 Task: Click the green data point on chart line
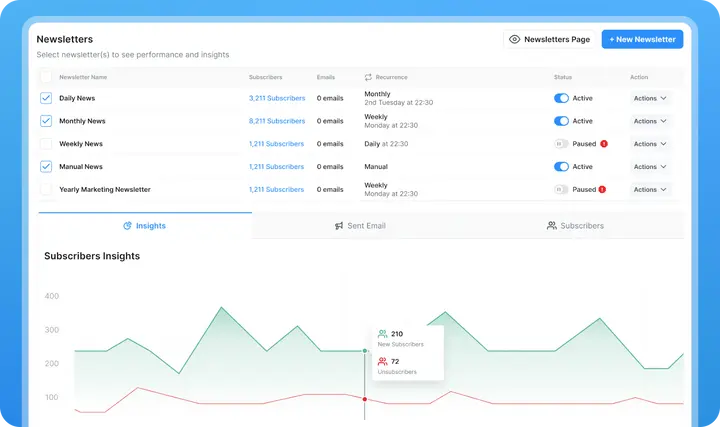[x=365, y=351]
